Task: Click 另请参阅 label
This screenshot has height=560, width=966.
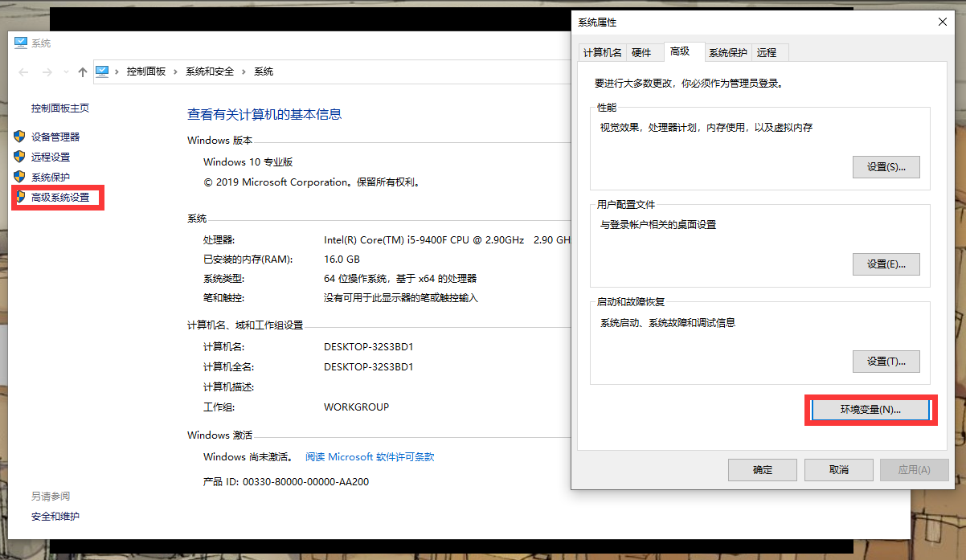Action: pos(51,496)
